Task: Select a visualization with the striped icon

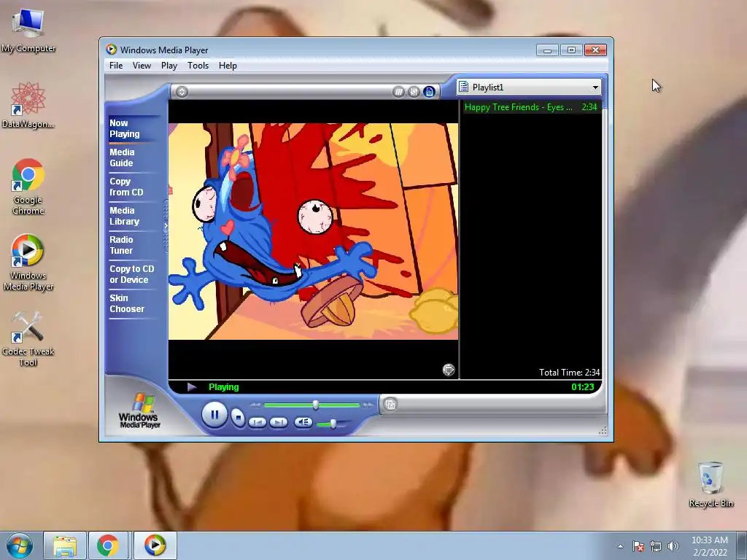Action: pyautogui.click(x=398, y=92)
